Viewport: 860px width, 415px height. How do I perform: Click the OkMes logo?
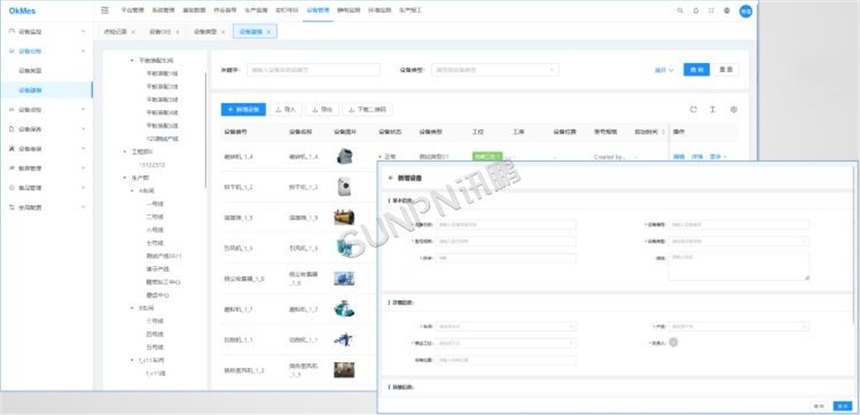point(22,10)
